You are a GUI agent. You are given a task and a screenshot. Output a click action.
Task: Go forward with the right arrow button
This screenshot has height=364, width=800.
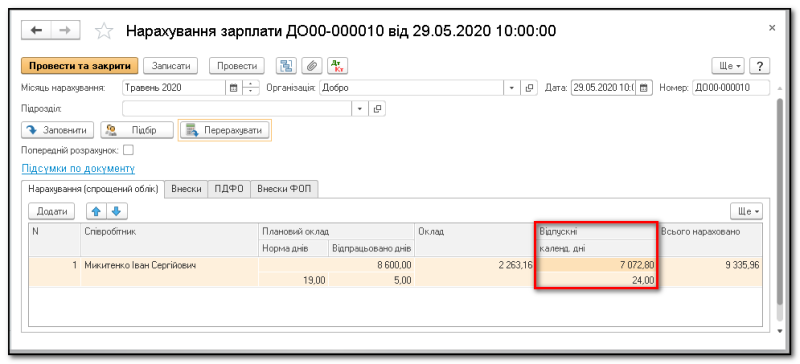pos(66,31)
